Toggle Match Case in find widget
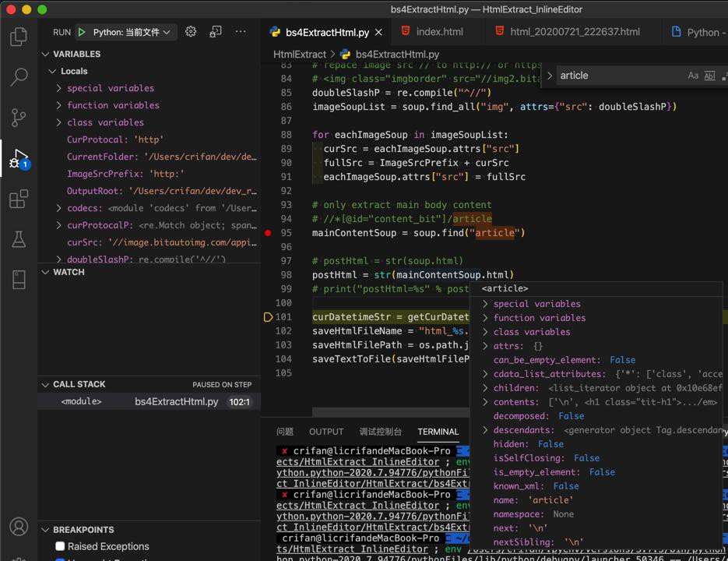The width and height of the screenshot is (728, 561). click(692, 76)
